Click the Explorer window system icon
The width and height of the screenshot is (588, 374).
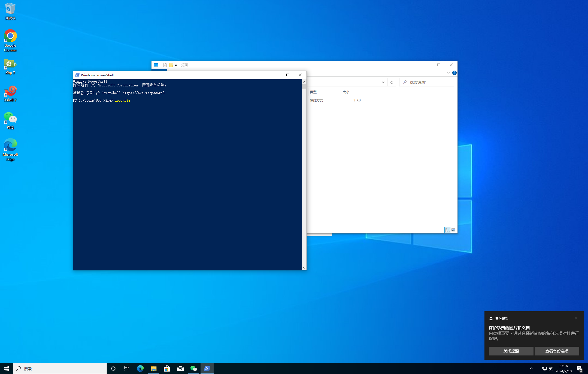click(156, 65)
